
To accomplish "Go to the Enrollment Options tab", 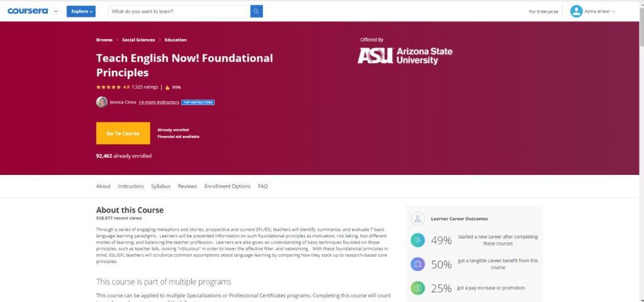I will click(227, 186).
